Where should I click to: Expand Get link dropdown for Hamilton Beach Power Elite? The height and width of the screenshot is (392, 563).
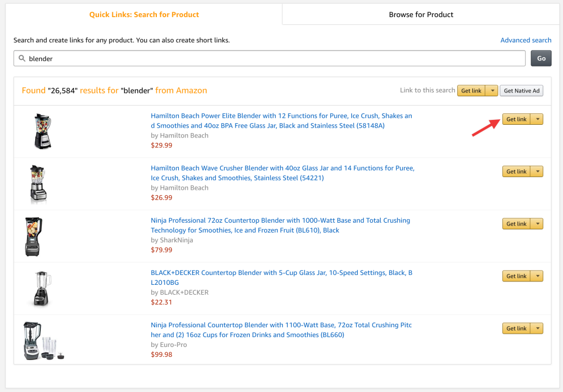pos(537,119)
